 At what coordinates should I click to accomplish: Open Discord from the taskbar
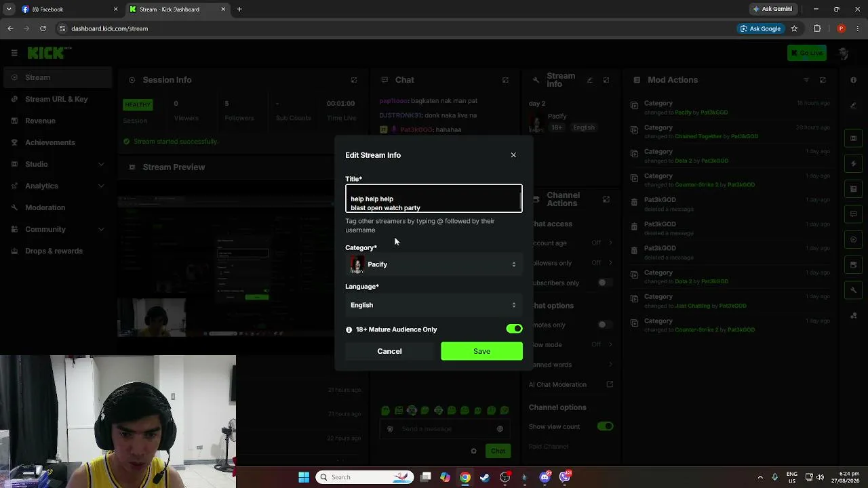coord(545,477)
